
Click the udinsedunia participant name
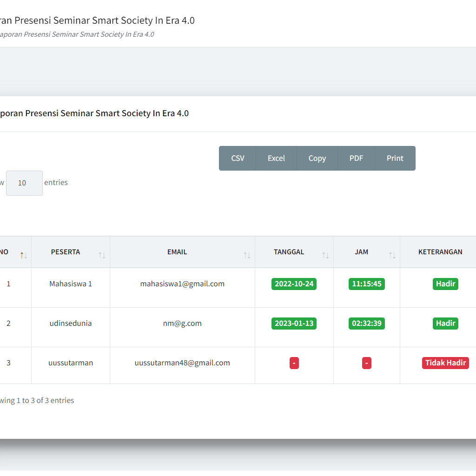[x=71, y=324]
